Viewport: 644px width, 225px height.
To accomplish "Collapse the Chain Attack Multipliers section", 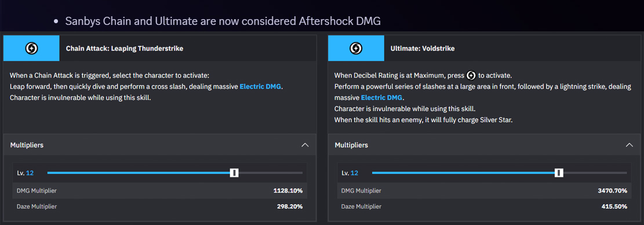I will pos(305,145).
